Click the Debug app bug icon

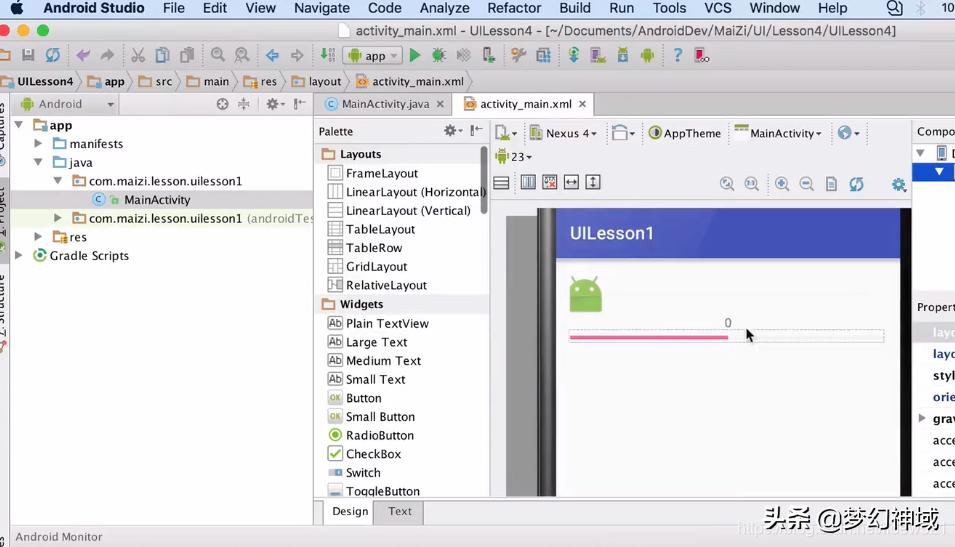(x=439, y=56)
